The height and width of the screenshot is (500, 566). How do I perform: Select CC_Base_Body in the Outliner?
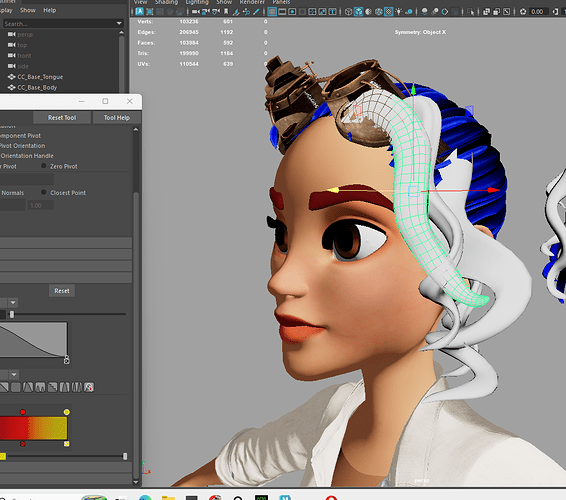(37, 87)
